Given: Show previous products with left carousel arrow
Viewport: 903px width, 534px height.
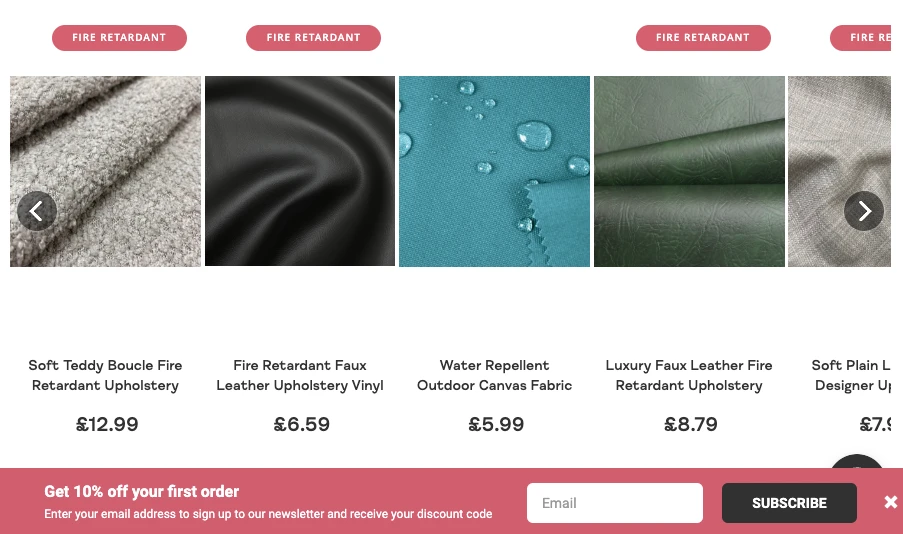Looking at the screenshot, I should [37, 211].
